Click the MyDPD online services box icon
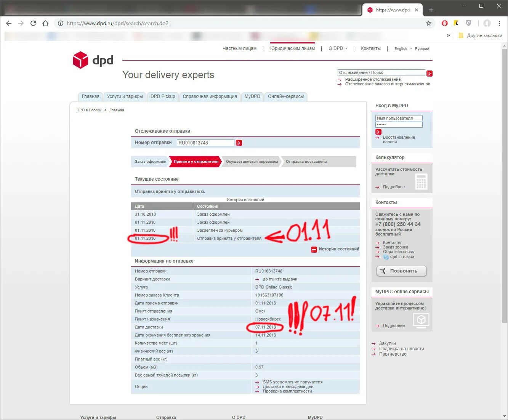The width and height of the screenshot is (508, 420). (x=421, y=320)
